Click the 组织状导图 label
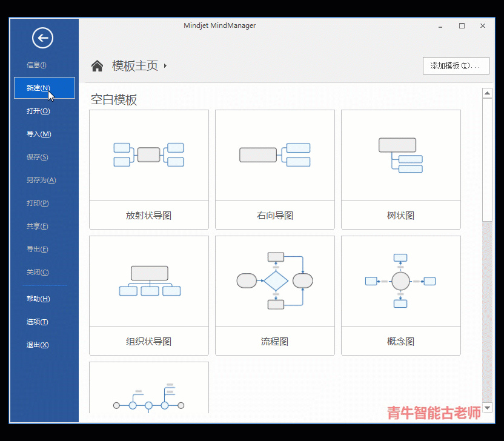Viewport: 504px width, 441px height. pyautogui.click(x=148, y=342)
